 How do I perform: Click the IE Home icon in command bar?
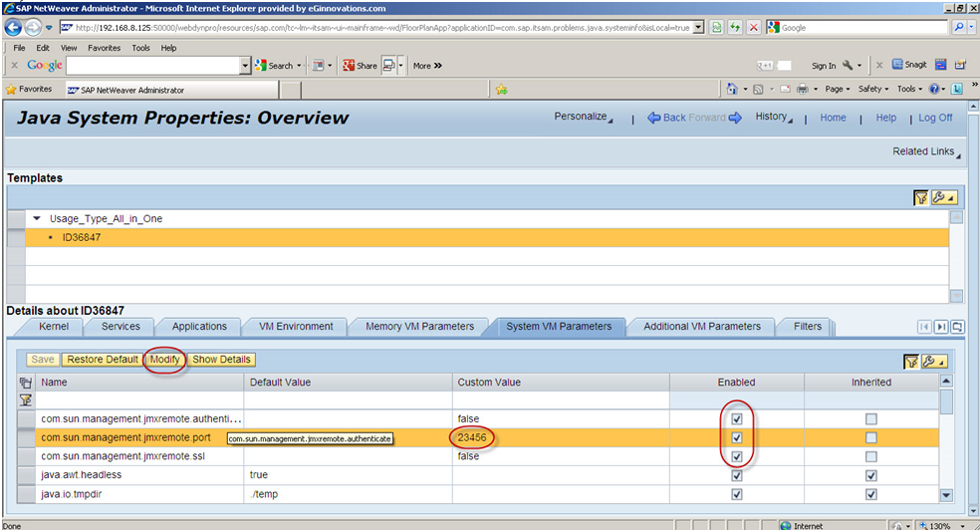click(732, 89)
